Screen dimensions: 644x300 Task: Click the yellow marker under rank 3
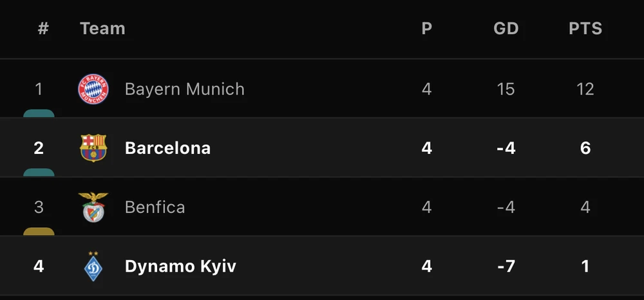[39, 231]
